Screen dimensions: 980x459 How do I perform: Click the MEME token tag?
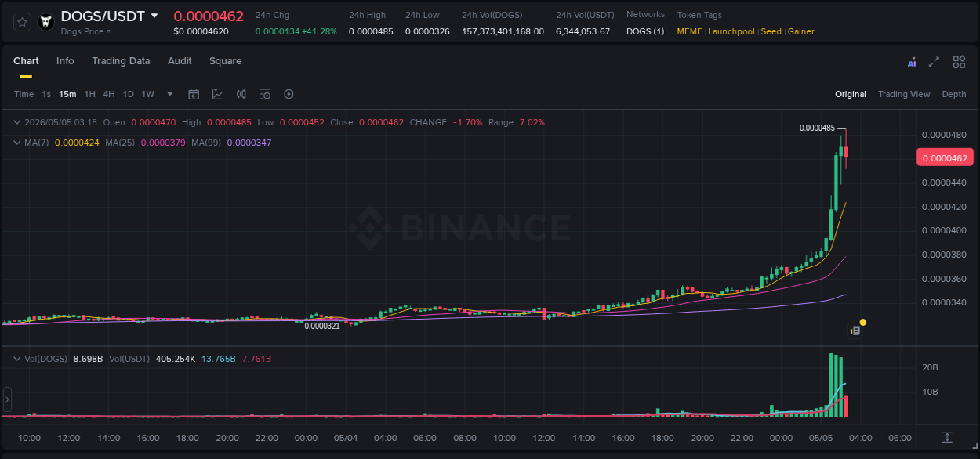click(x=689, y=31)
